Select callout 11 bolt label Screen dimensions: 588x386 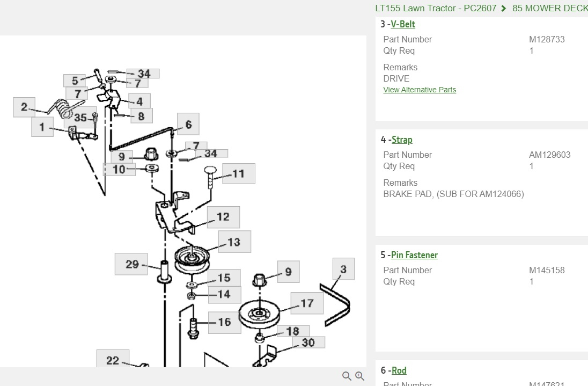[x=238, y=174]
